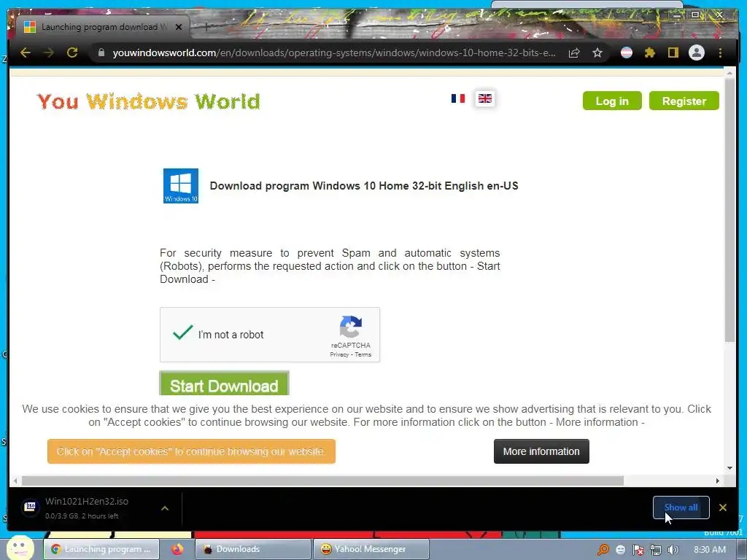Screen dimensions: 747x560
Task: Open the Start menu smiley orb
Action: click(19, 547)
